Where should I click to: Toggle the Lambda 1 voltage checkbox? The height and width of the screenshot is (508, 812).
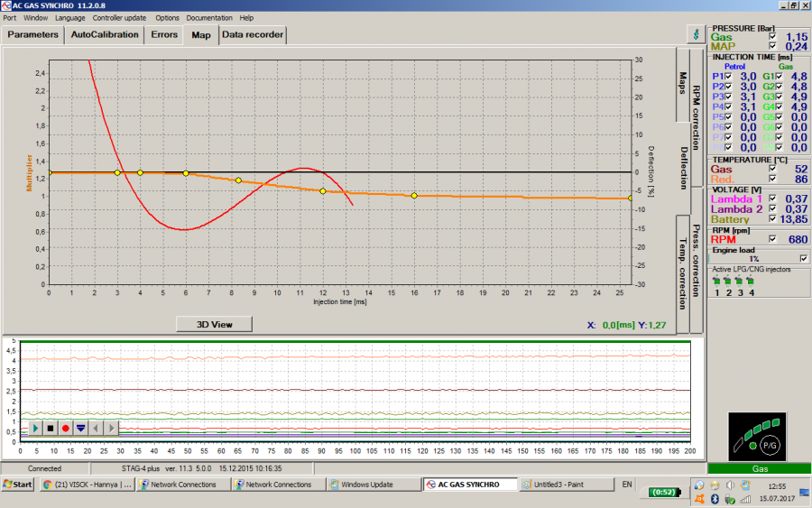771,198
